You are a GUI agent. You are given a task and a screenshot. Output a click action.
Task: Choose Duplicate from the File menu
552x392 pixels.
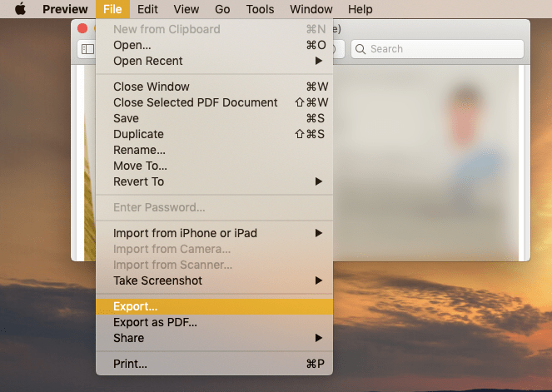click(215, 134)
